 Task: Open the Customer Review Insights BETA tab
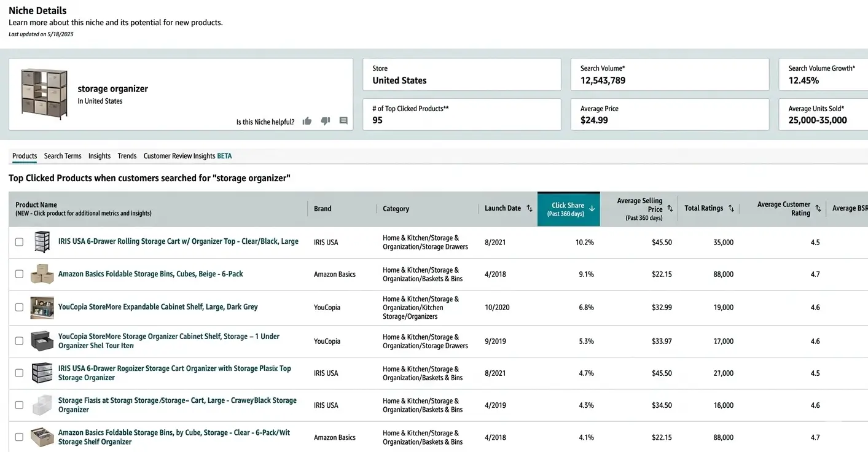pyautogui.click(x=187, y=156)
